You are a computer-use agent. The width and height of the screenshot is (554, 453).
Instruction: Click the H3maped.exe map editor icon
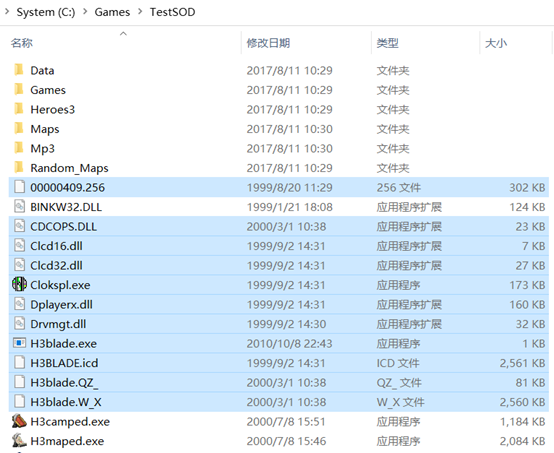[19, 440]
